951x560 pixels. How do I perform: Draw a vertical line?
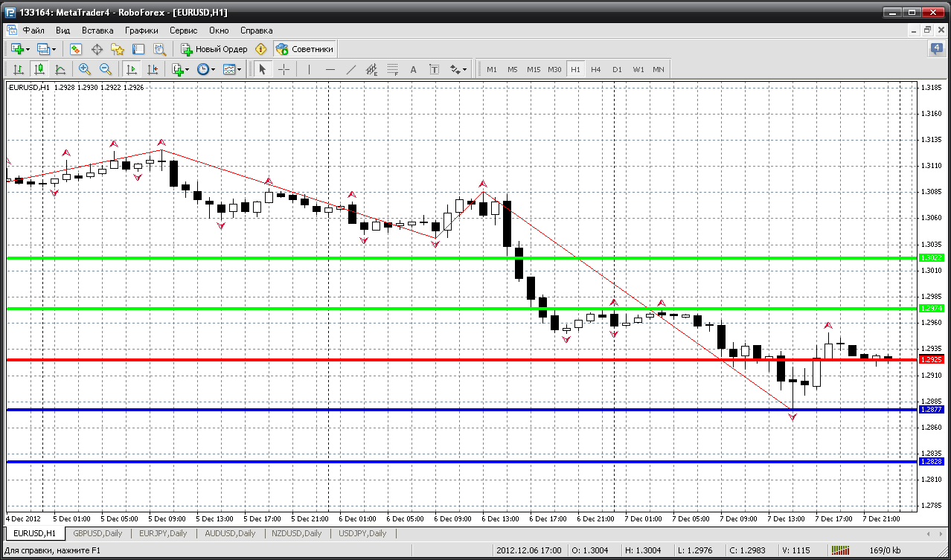[x=309, y=69]
